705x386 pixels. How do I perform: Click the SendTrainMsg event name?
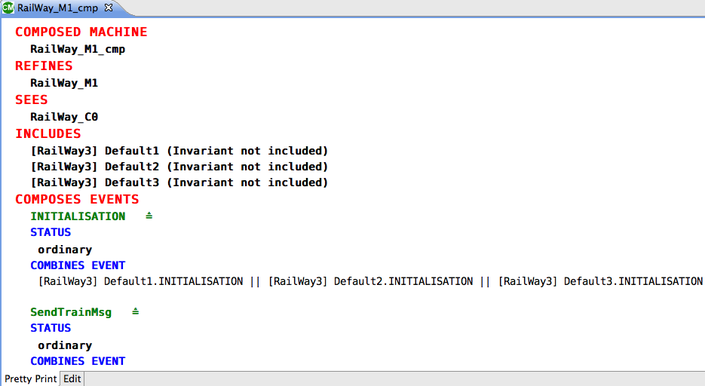coord(71,312)
